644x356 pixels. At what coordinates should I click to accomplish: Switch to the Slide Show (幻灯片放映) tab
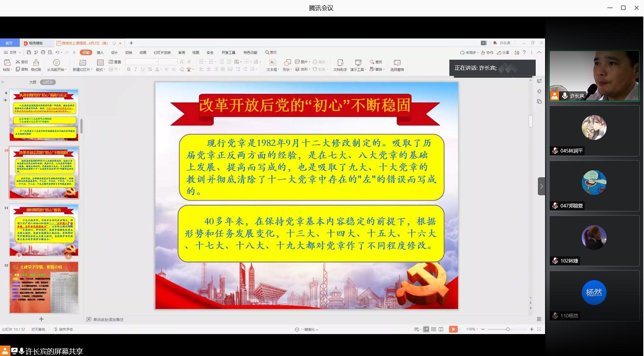point(162,53)
